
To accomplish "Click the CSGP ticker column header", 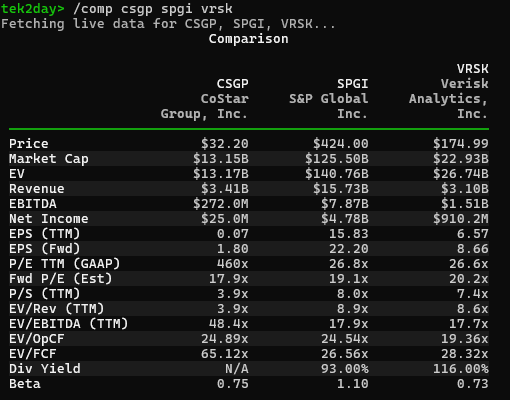I will [x=232, y=84].
